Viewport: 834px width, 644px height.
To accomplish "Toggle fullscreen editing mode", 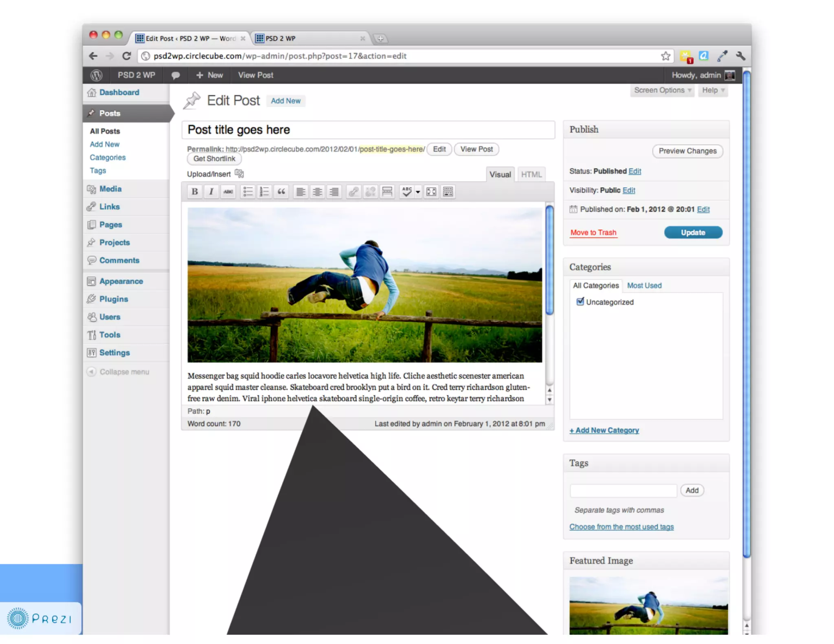I will [431, 191].
